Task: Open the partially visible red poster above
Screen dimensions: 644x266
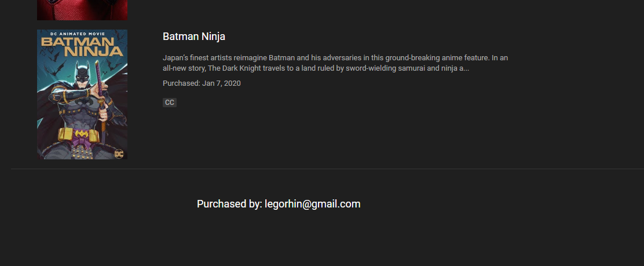Action: (x=82, y=10)
